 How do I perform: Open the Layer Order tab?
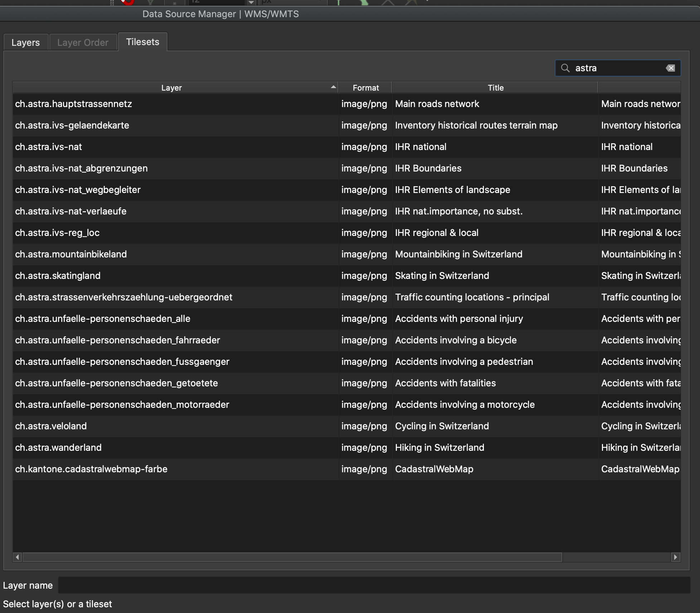click(83, 43)
